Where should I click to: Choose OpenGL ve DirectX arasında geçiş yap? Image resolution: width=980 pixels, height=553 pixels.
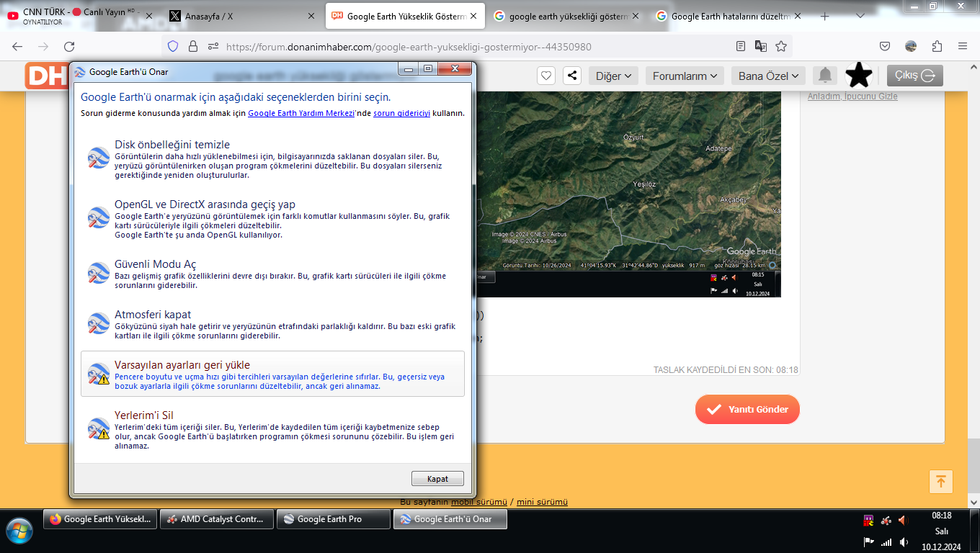(272, 219)
